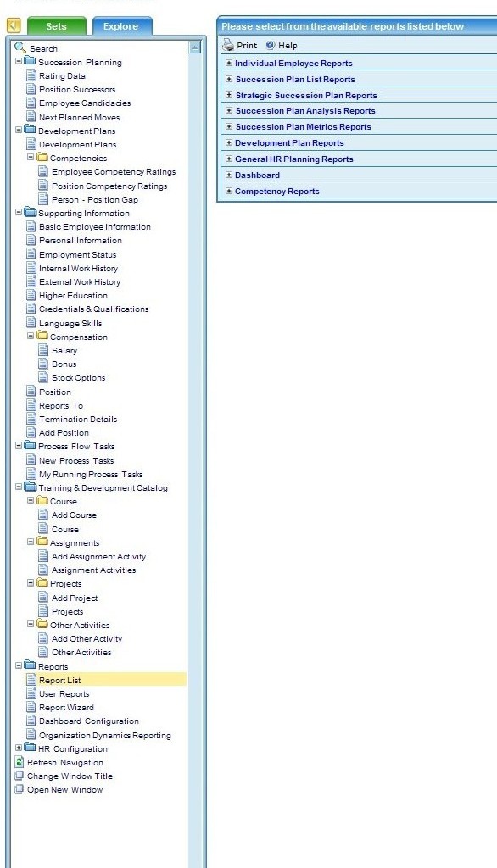497x868 pixels.
Task: Click the Open New Window icon
Action: tap(20, 789)
